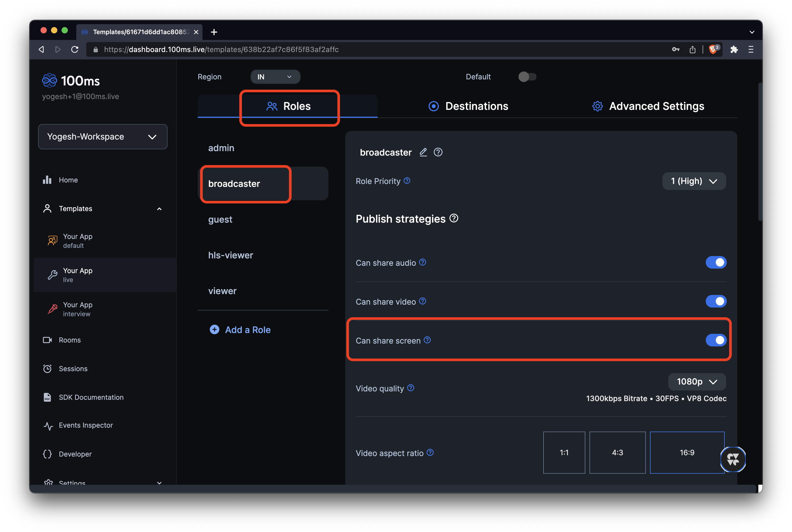
Task: Select the hls-viewer role
Action: 231,255
